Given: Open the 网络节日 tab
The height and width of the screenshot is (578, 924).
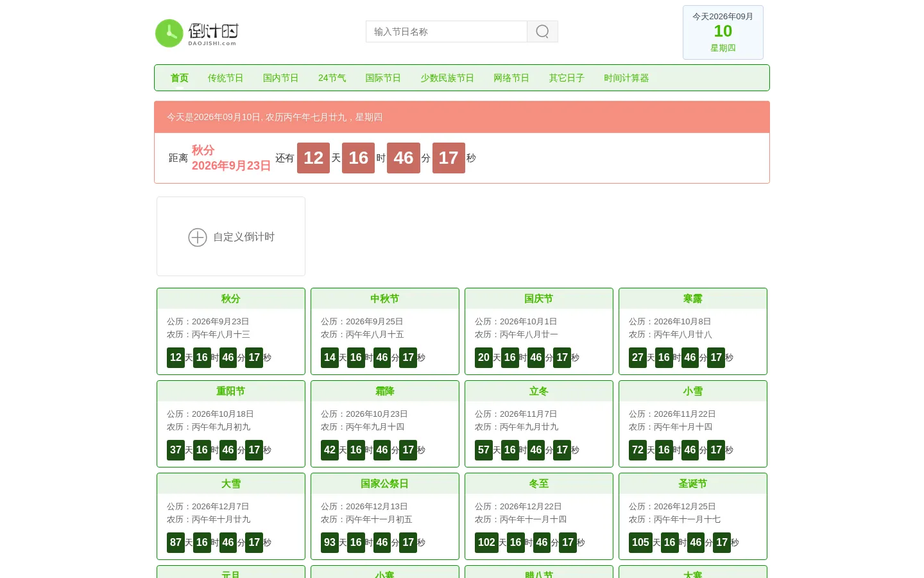Looking at the screenshot, I should click(511, 78).
